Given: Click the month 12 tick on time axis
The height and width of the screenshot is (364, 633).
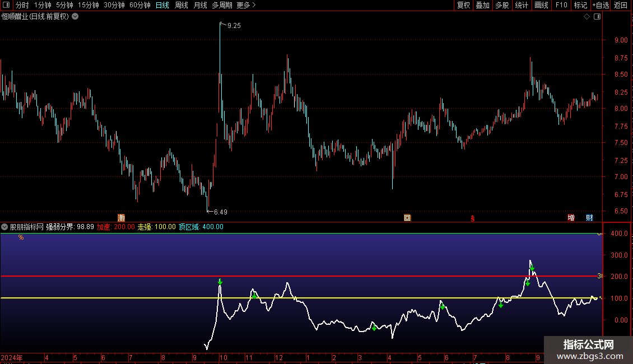Looking at the screenshot, I should coord(279,357).
